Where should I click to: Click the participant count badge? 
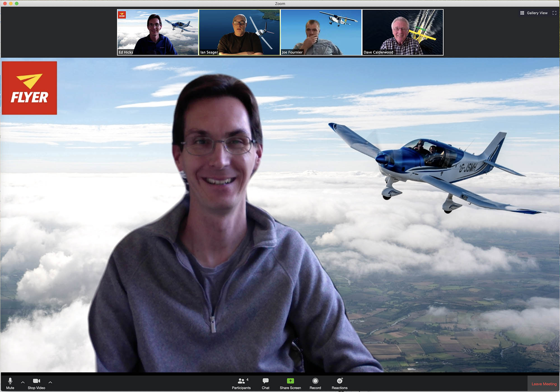[248, 380]
